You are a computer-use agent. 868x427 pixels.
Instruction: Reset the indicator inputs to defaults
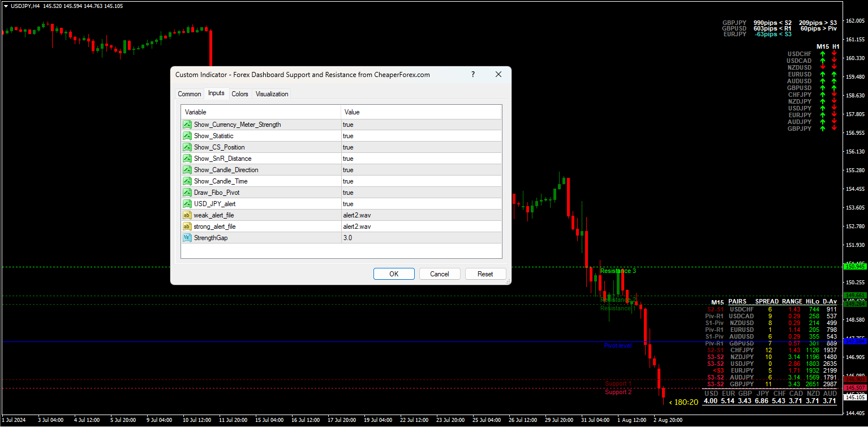click(x=485, y=274)
